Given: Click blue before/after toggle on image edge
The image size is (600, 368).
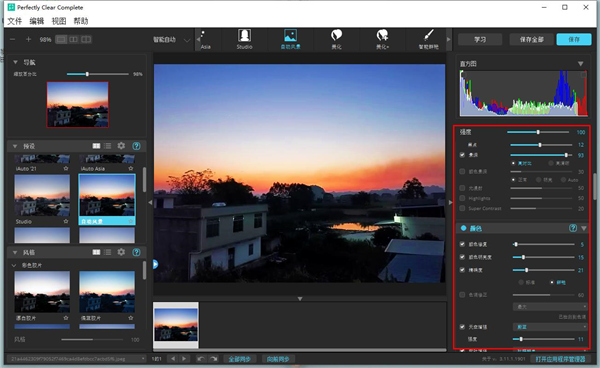Looking at the screenshot, I should click(x=155, y=264).
